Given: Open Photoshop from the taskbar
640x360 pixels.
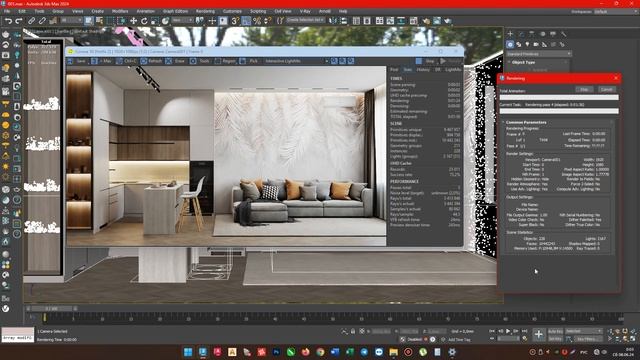Looking at the screenshot, I should [276, 352].
